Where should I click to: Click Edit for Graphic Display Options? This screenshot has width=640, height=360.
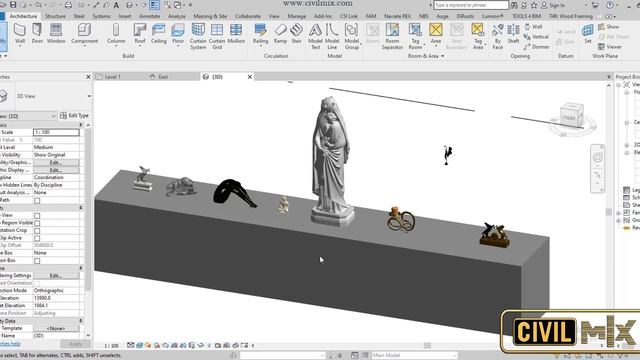click(56, 170)
